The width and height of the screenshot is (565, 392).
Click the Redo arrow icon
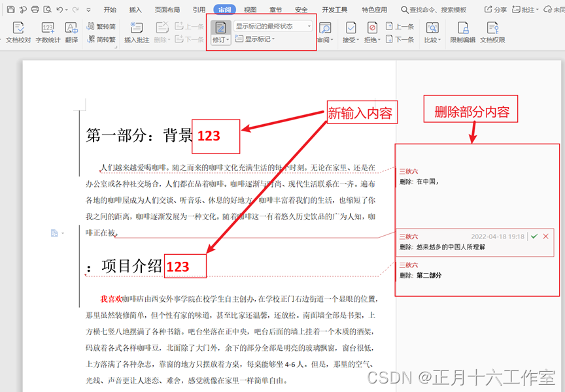(x=75, y=10)
